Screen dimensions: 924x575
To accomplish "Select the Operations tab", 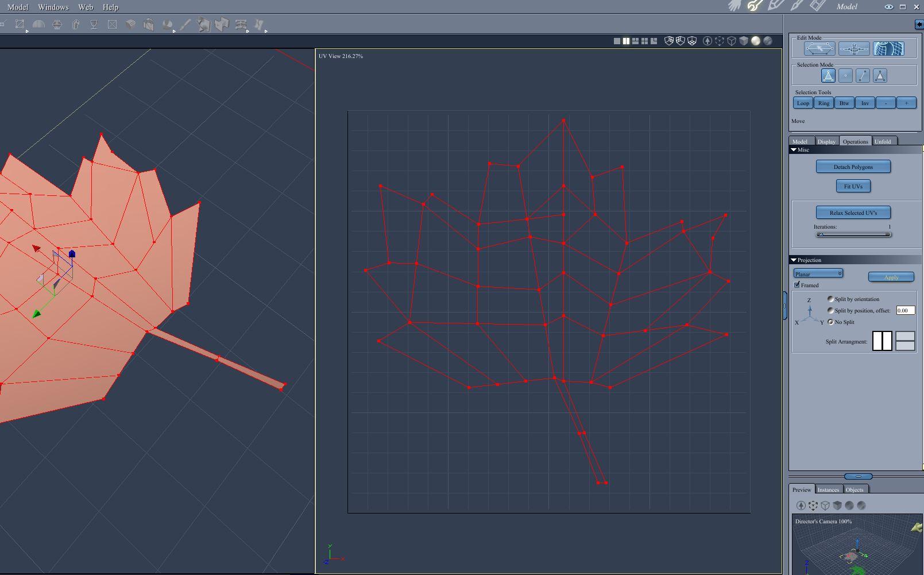I will click(856, 141).
